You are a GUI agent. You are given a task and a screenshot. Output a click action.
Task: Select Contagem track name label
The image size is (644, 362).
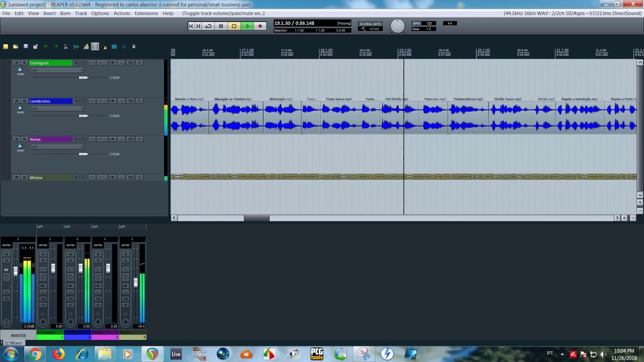(51, 63)
